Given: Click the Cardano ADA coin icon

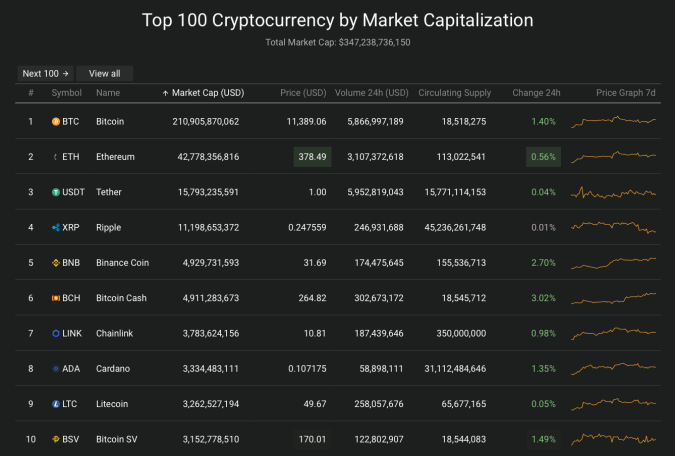Looking at the screenshot, I should coord(56,369).
